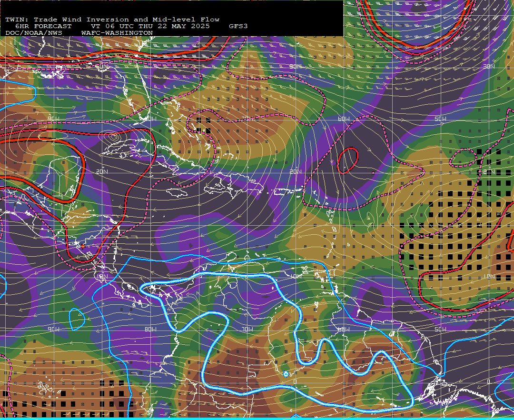Click the '6HR FORECAST' header text

click(43, 26)
